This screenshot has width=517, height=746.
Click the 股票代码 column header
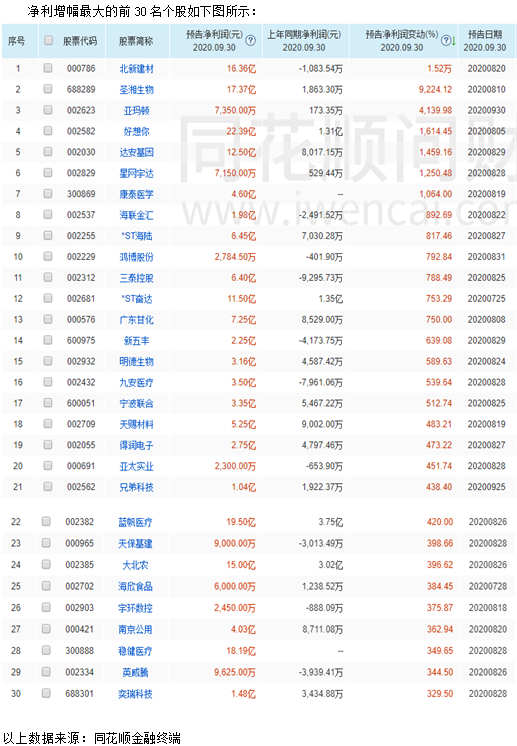click(x=80, y=41)
